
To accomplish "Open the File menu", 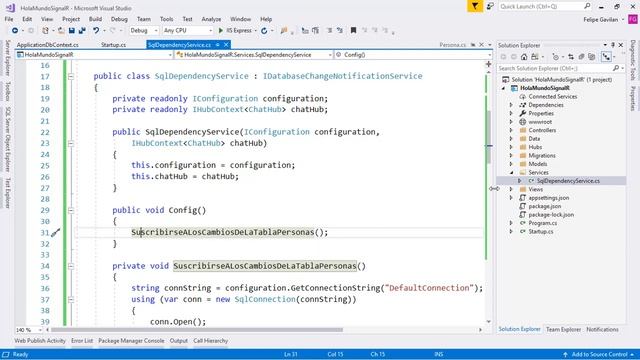I will click(x=9, y=19).
